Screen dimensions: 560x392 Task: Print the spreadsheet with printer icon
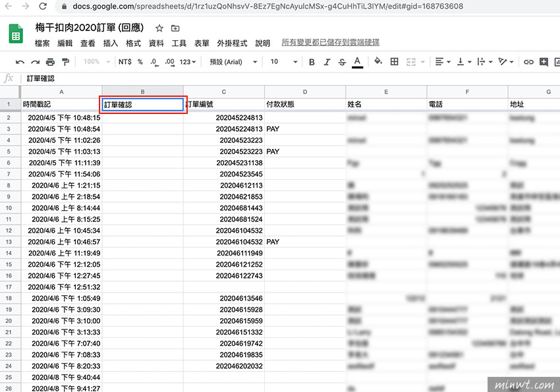(50, 62)
